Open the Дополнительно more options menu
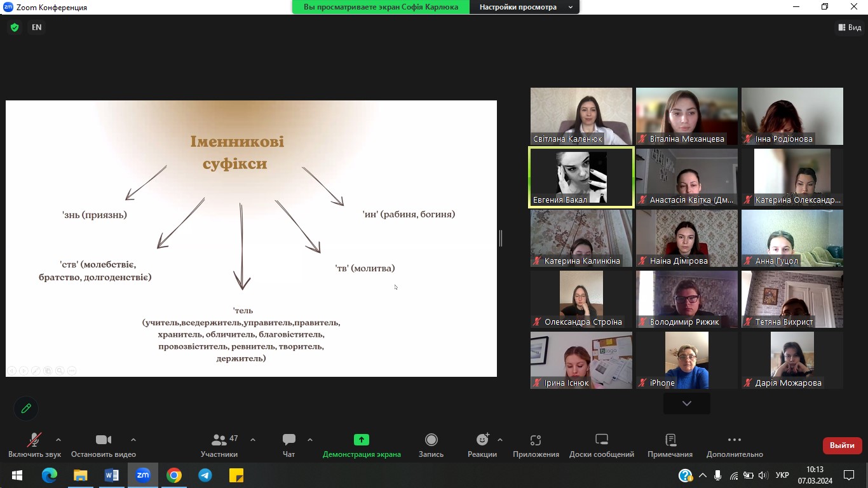 coord(734,445)
